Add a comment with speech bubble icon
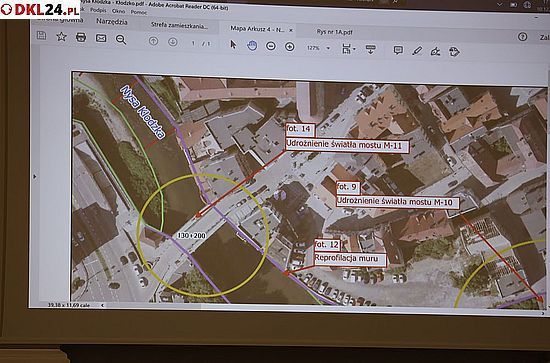 [398, 51]
